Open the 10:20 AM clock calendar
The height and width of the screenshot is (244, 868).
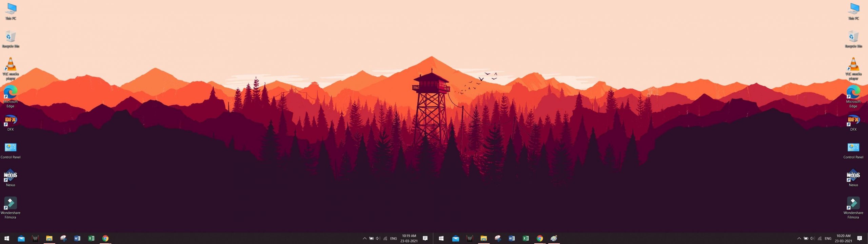point(843,238)
